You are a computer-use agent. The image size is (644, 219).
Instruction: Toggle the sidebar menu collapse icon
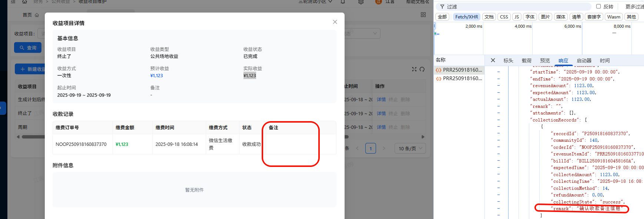coord(13,2)
